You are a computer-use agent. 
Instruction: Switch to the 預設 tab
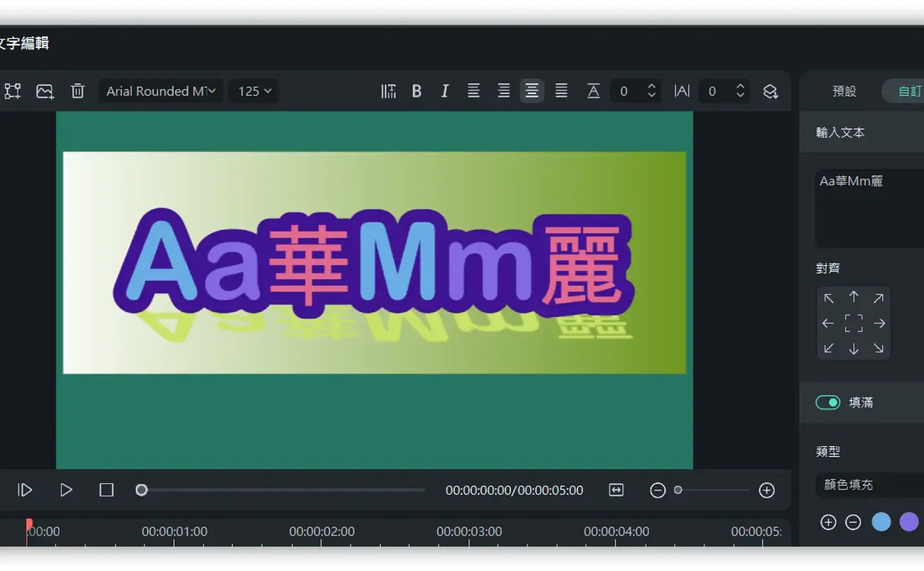pyautogui.click(x=844, y=91)
